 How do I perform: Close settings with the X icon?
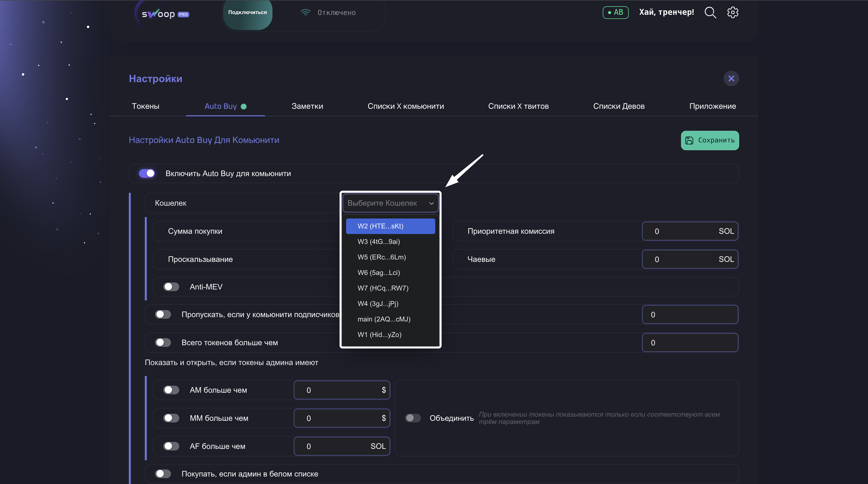click(x=731, y=78)
